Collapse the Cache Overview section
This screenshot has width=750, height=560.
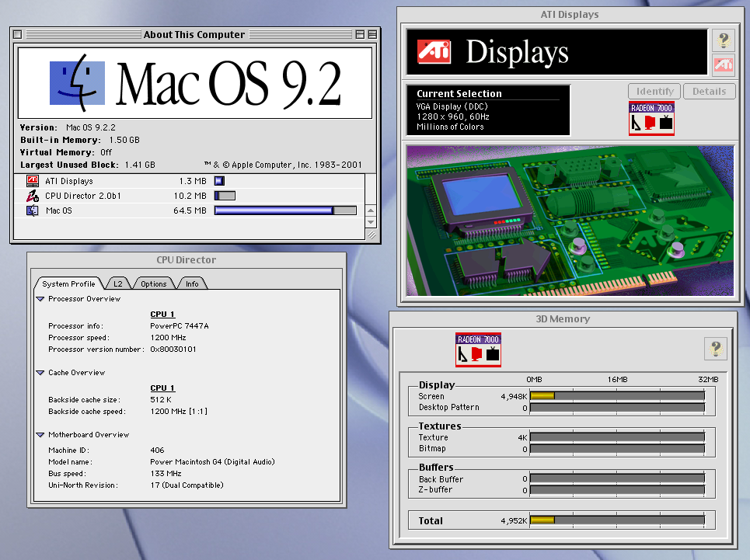[x=40, y=373]
